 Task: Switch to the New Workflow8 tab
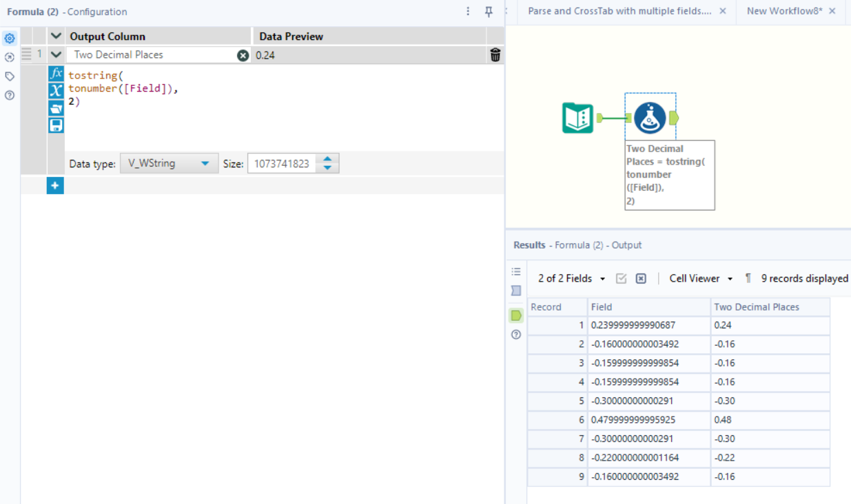click(x=784, y=11)
